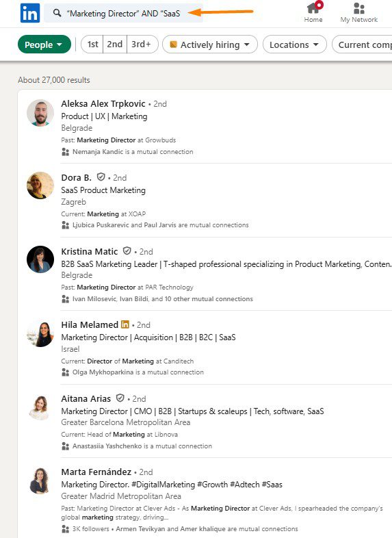Click "Product | UX | Marketing" headline
Screen dimensions: 392x538
[x=104, y=116]
